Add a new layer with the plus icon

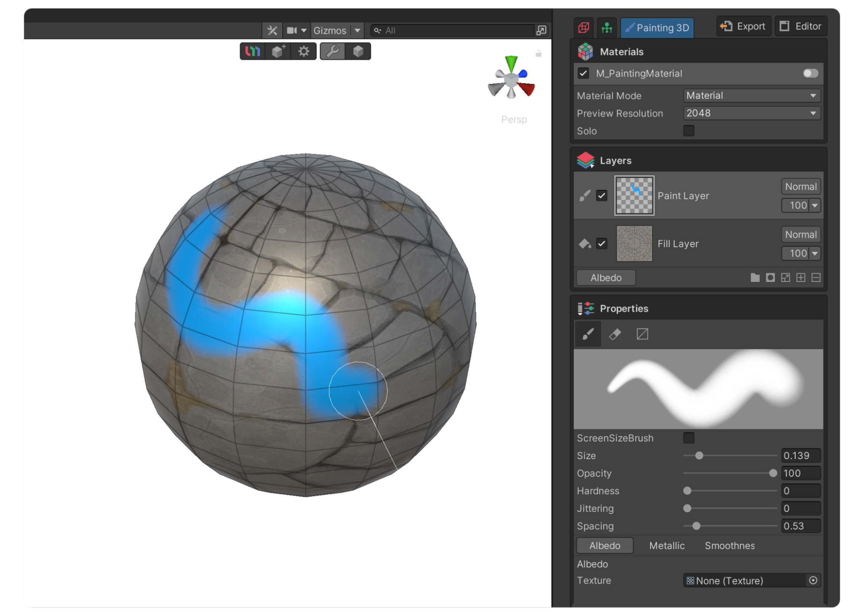(801, 277)
